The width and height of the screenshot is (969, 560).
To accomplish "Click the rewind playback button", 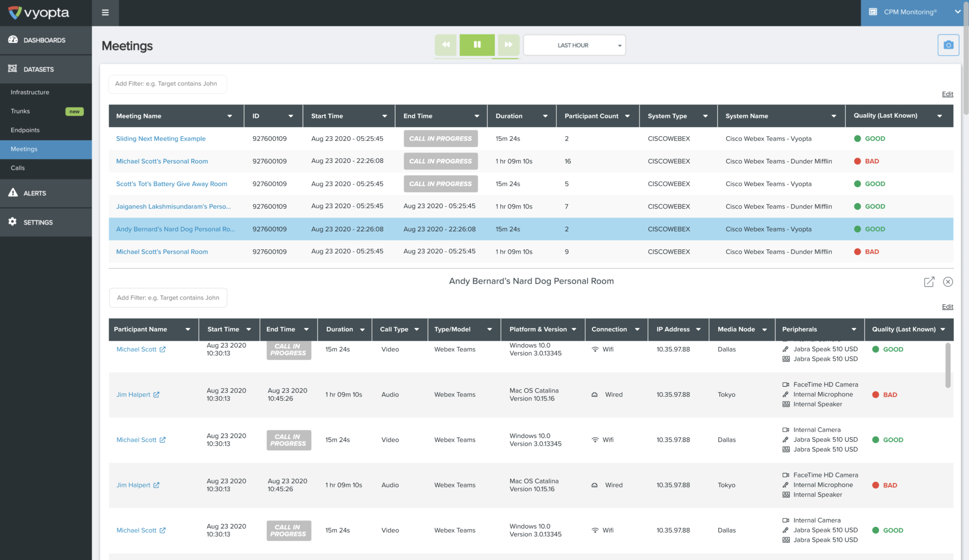I will tap(446, 44).
